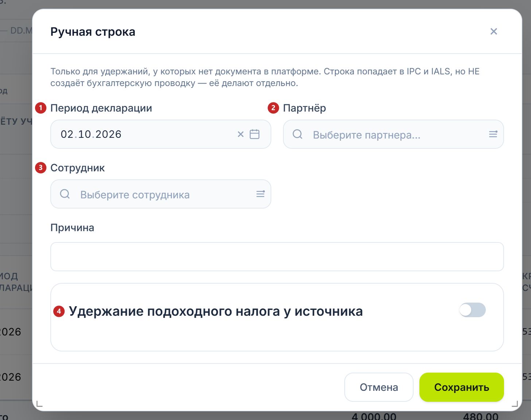Click the Выберите партнера dropdown field

coord(394,134)
